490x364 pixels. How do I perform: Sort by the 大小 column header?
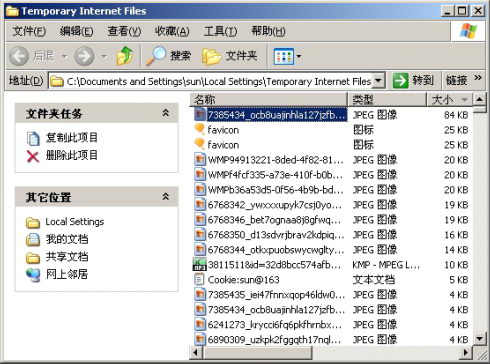point(450,99)
